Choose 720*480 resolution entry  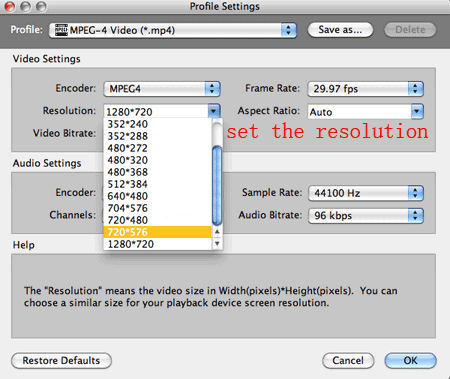point(158,220)
